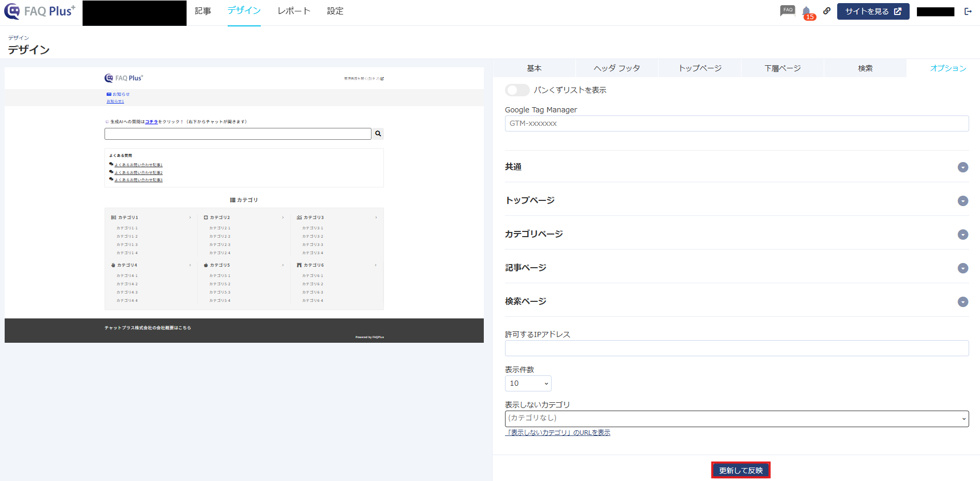Screen dimensions: 980x481
Task: Open the 表示件数 dropdown showing 10
Action: [x=528, y=383]
